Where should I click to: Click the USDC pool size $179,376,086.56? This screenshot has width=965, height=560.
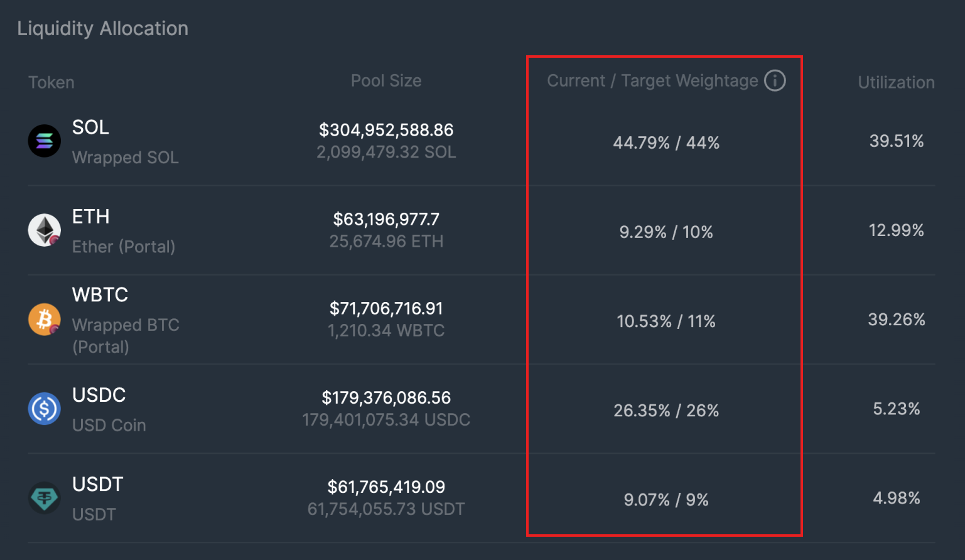pyautogui.click(x=386, y=398)
